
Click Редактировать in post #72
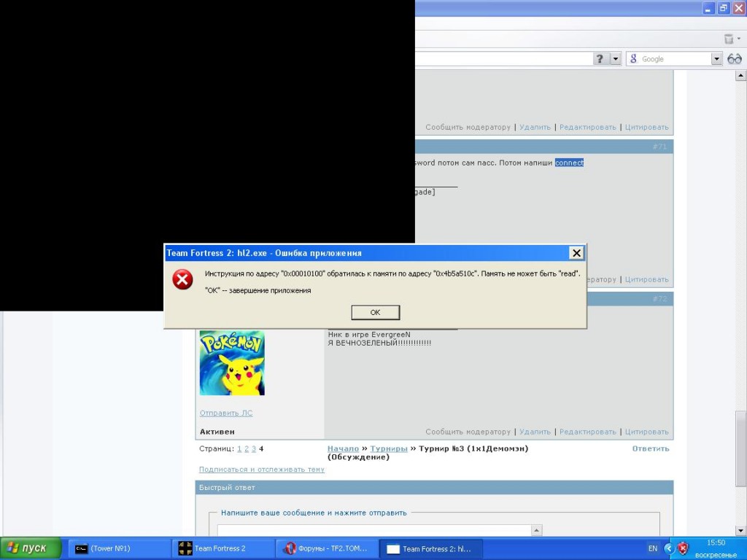tap(587, 432)
